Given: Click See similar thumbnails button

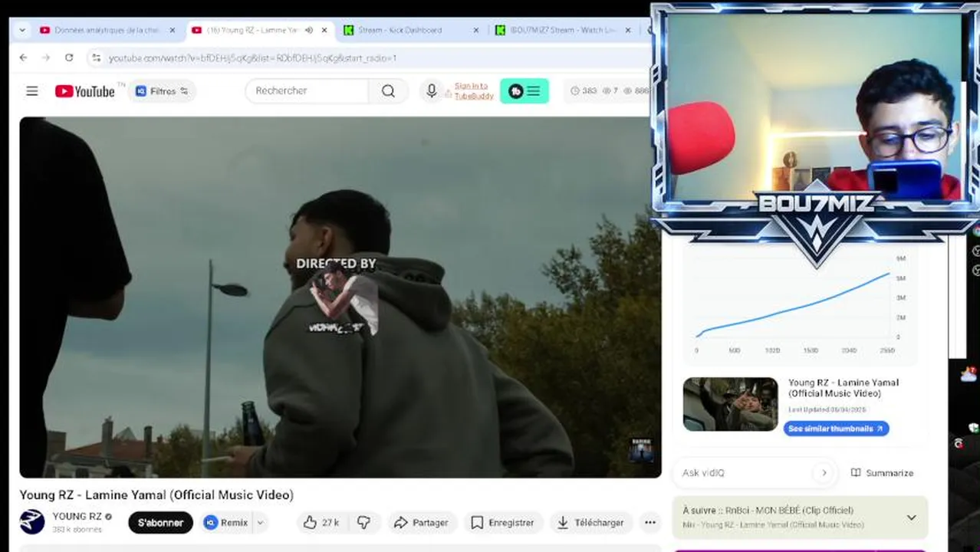Looking at the screenshot, I should coord(836,429).
